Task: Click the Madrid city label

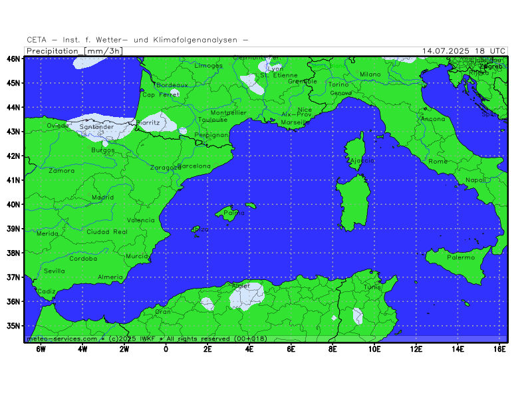Action: pyautogui.click(x=103, y=197)
